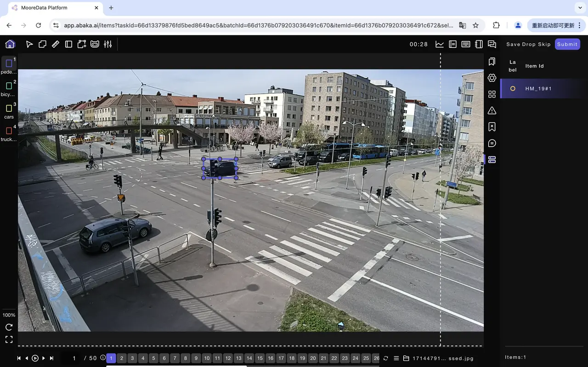Select the truck label class 4
This screenshot has height=367, width=588.
[9, 134]
